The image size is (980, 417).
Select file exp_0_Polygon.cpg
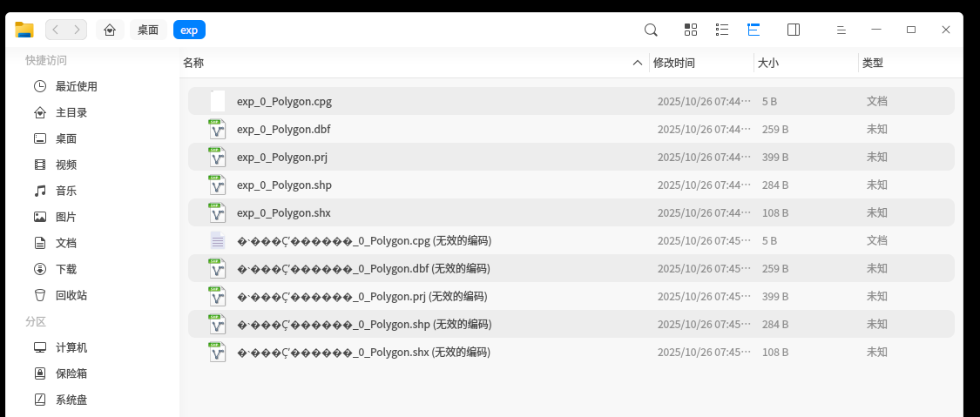571,101
